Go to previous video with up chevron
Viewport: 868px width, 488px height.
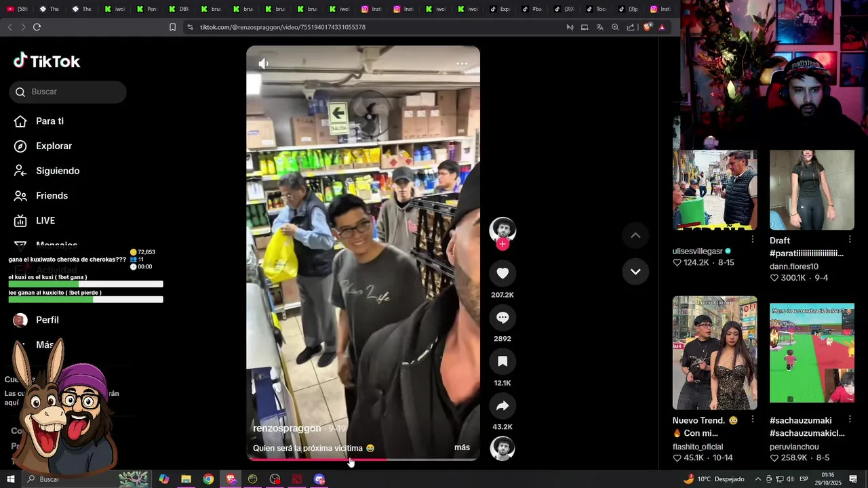[635, 235]
